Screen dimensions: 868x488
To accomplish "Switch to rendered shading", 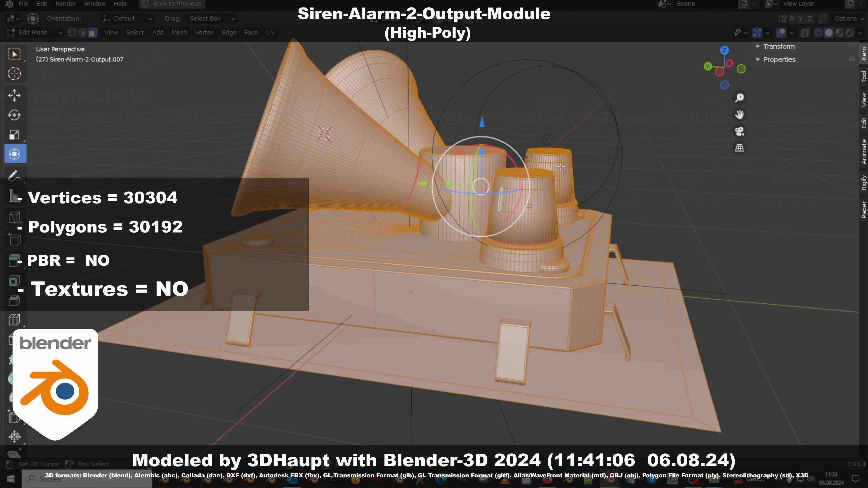I will (850, 33).
